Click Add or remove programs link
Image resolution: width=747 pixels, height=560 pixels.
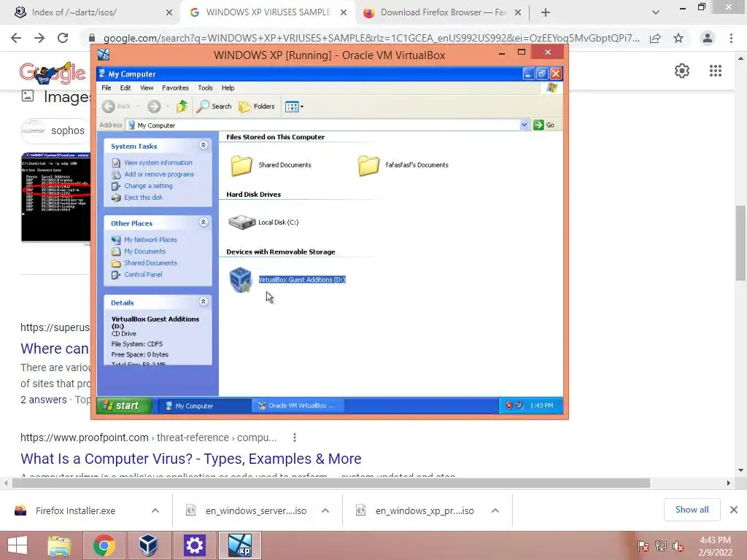pyautogui.click(x=159, y=174)
